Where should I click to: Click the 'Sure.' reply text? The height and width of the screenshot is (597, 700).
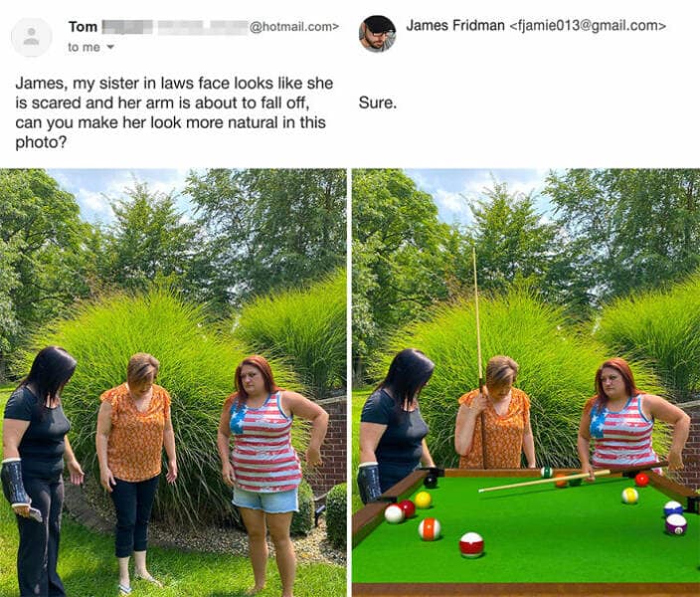coord(378,102)
